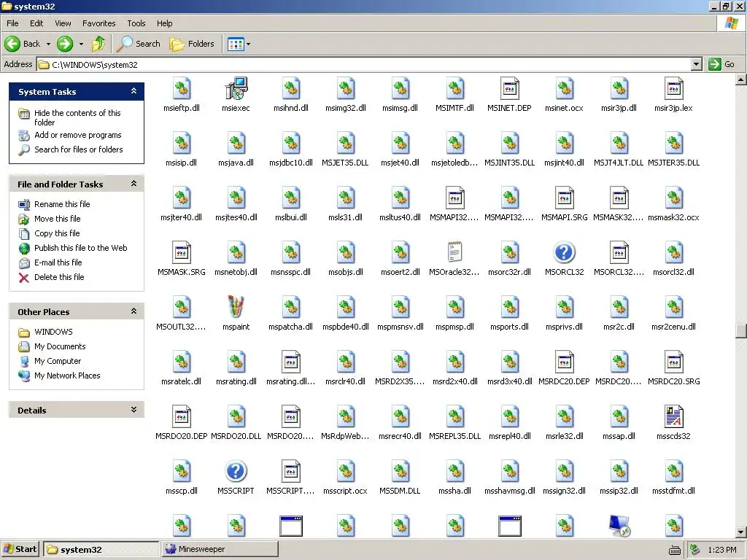Select the MSRDC20.SRG file icon

point(673,362)
